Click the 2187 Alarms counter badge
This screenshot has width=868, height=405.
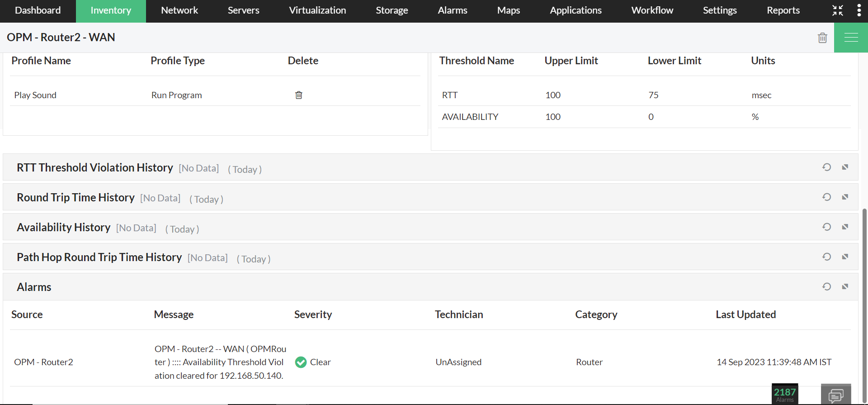point(784,394)
